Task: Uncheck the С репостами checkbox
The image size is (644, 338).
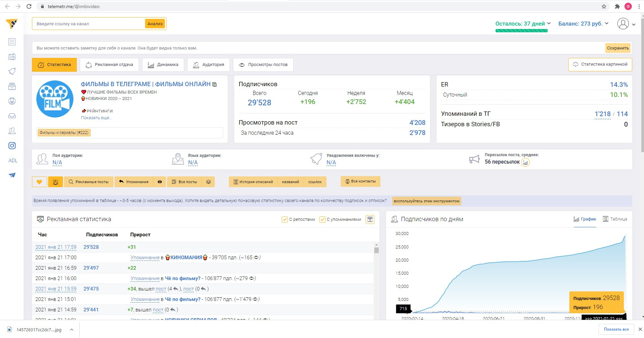Action: (x=284, y=219)
